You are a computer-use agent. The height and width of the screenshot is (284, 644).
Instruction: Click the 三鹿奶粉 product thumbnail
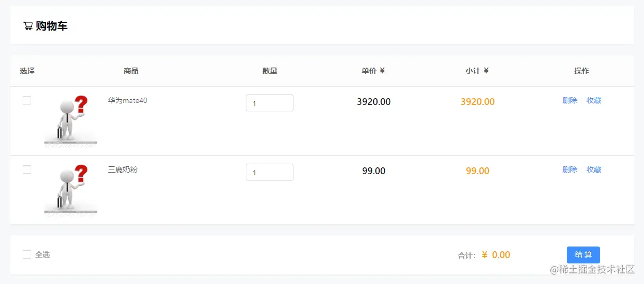(x=71, y=188)
